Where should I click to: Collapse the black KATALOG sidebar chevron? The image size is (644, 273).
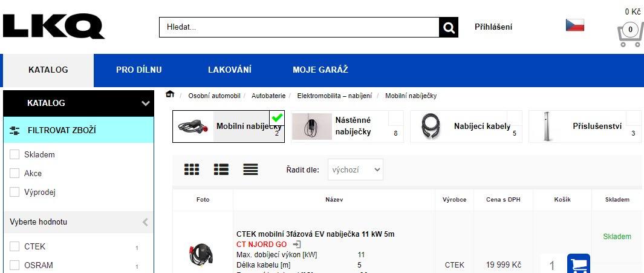[145, 103]
